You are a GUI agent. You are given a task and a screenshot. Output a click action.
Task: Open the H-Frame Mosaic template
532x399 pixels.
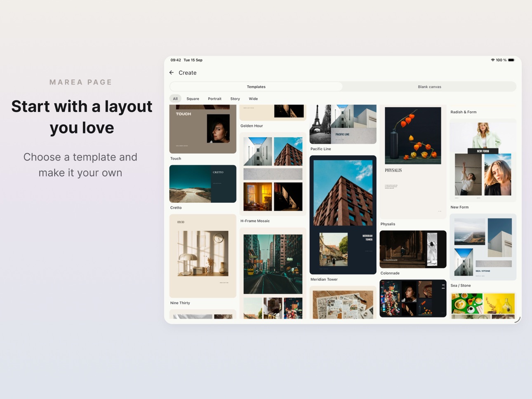(273, 174)
